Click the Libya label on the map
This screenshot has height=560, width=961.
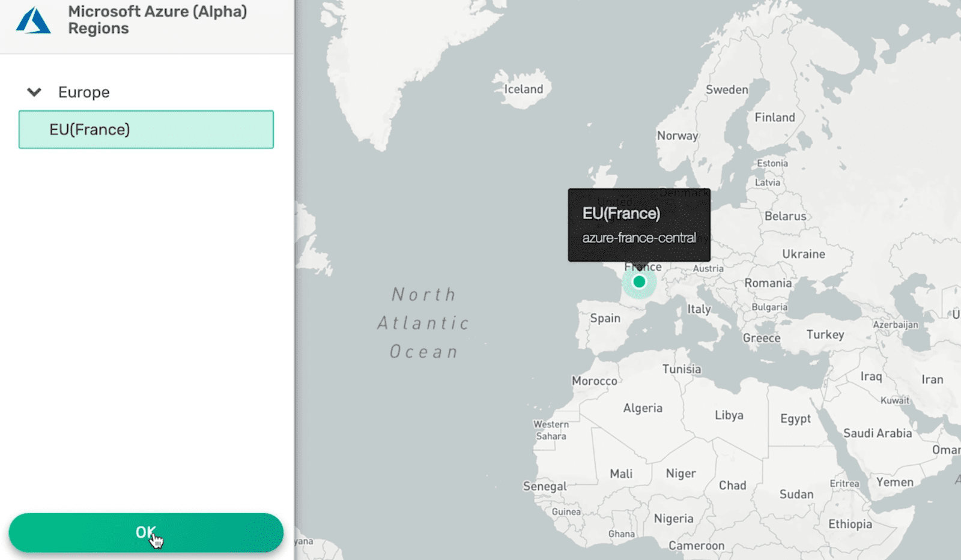pyautogui.click(x=729, y=415)
